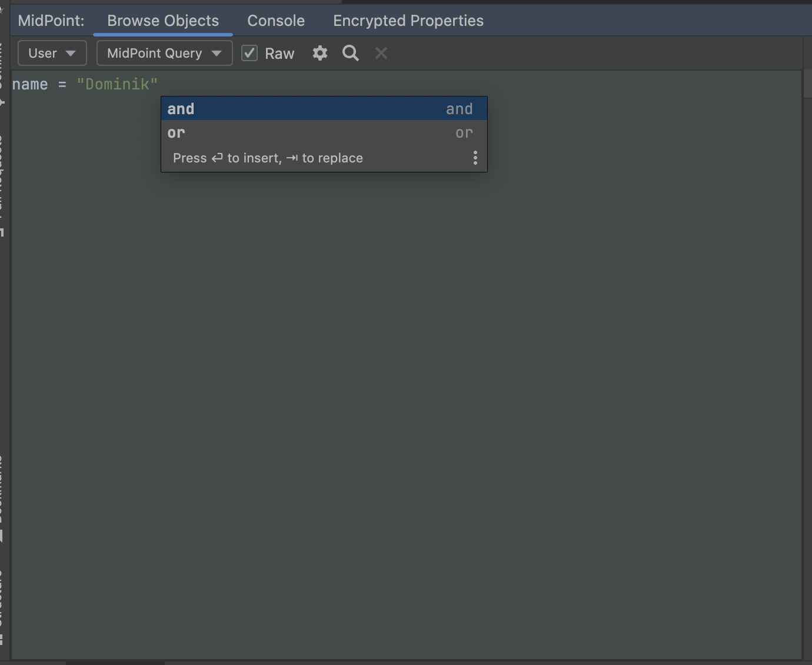This screenshot has width=812, height=665.
Task: Execute the search using the magnifier icon
Action: coord(350,53)
